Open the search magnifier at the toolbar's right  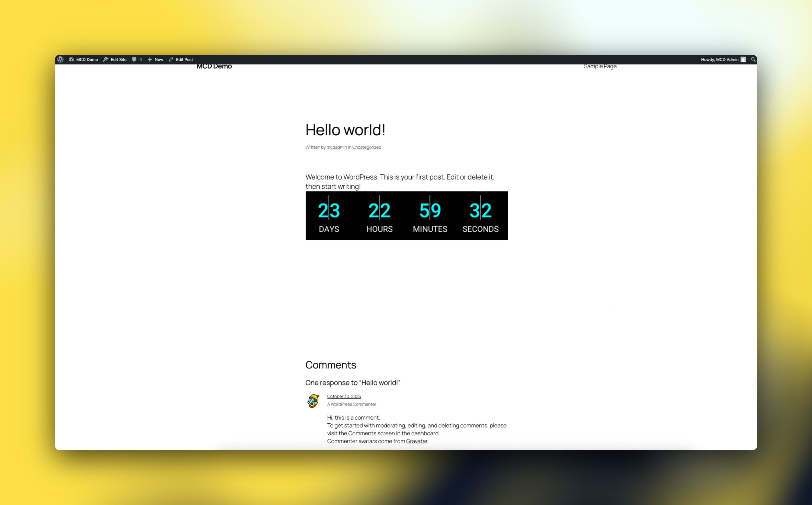(753, 59)
